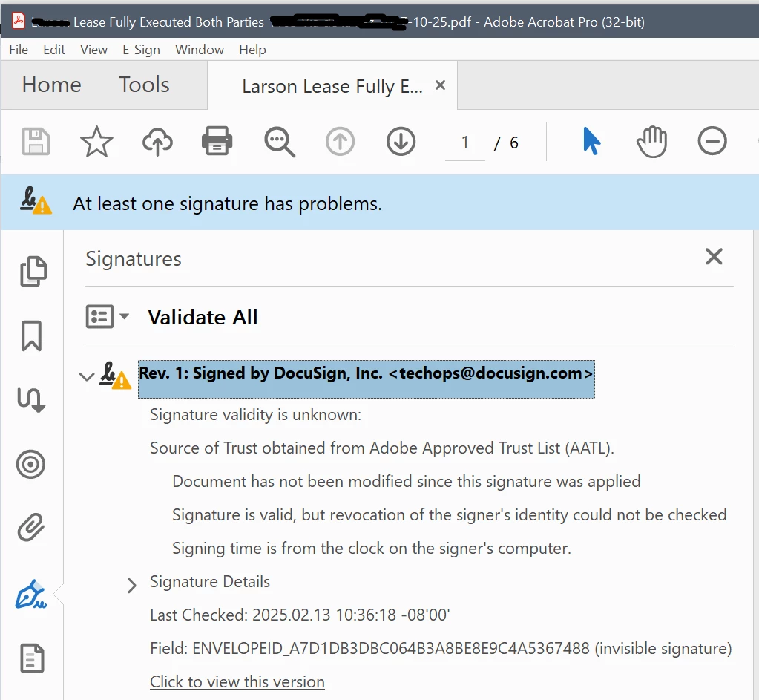Open the E-Sign menu

141,50
